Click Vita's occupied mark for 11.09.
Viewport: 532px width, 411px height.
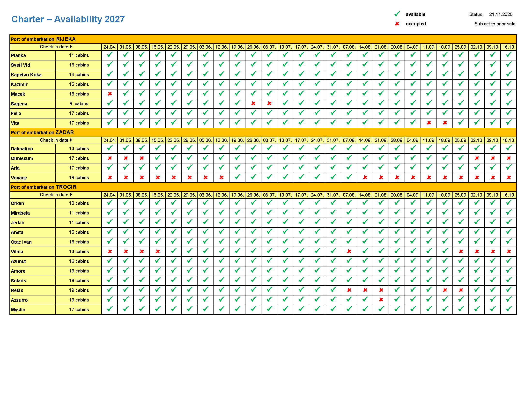[x=429, y=123]
